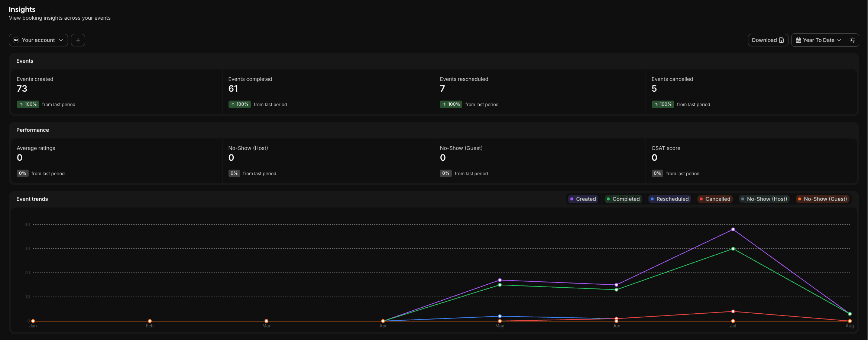Click the purple Created data point for May
The width and height of the screenshot is (868, 340).
pyautogui.click(x=499, y=280)
